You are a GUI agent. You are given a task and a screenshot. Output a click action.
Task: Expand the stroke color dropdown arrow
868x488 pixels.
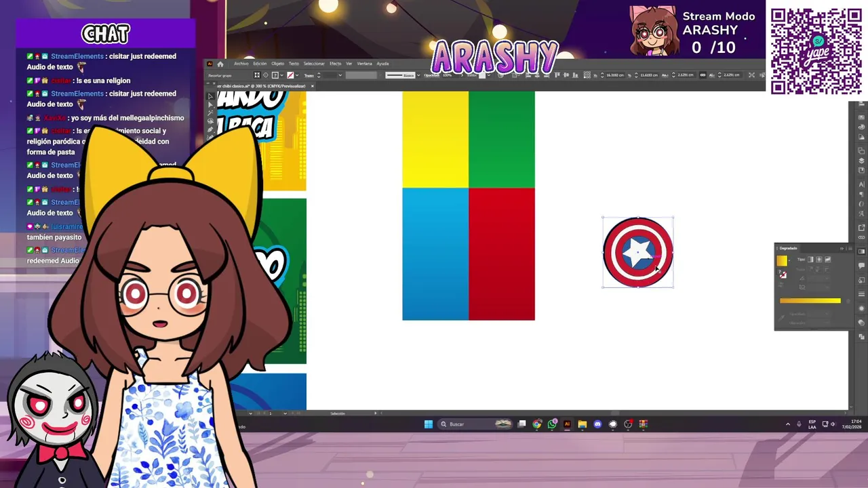297,75
